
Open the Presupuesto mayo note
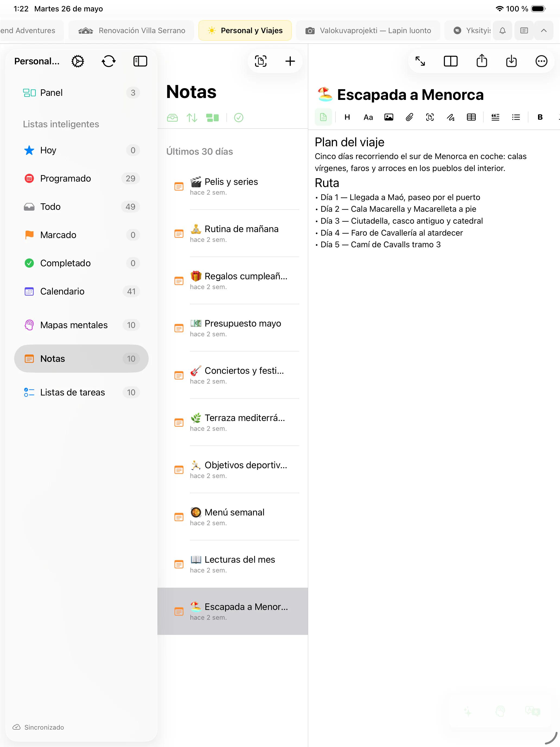[x=233, y=328]
